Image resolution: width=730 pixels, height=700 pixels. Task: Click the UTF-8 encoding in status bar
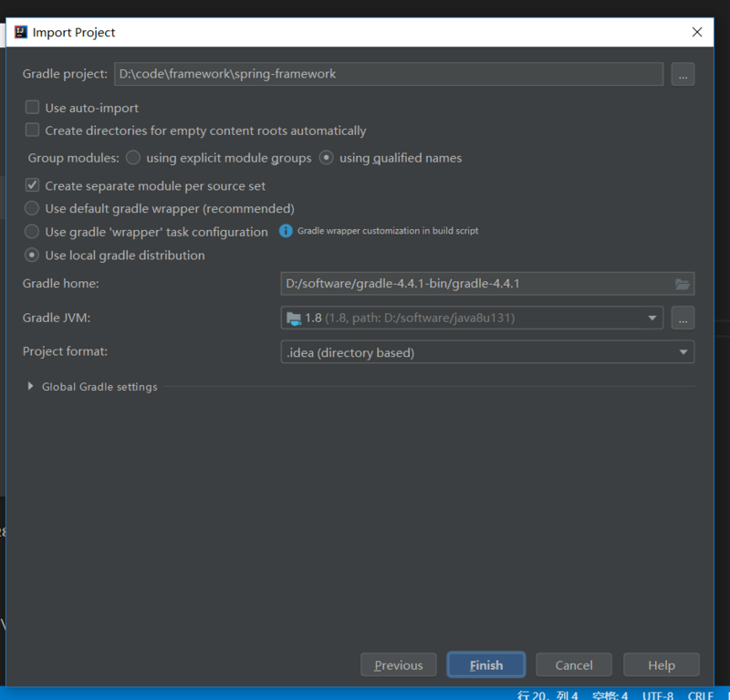pyautogui.click(x=657, y=695)
